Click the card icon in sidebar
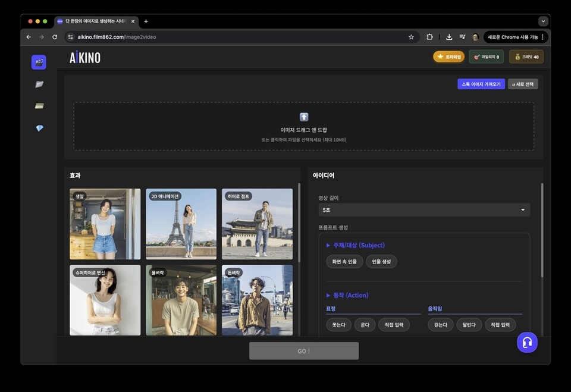Image resolution: width=571 pixels, height=392 pixels. tap(39, 106)
